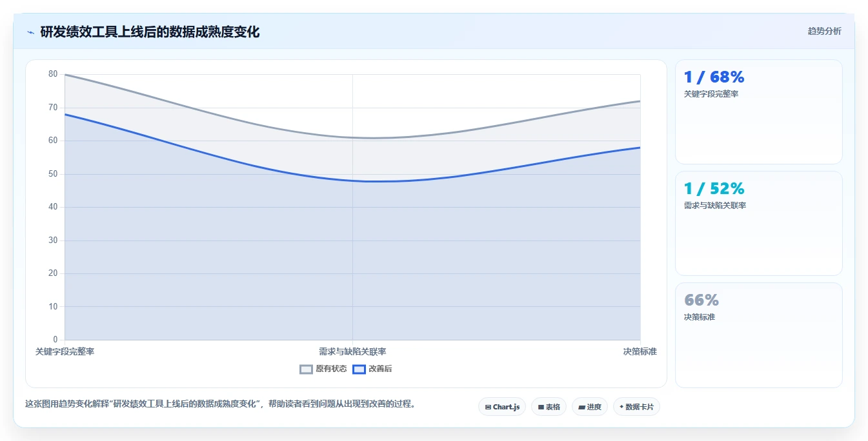The image size is (868, 441).
Task: Click the y-axis value 80
Action: tap(53, 74)
